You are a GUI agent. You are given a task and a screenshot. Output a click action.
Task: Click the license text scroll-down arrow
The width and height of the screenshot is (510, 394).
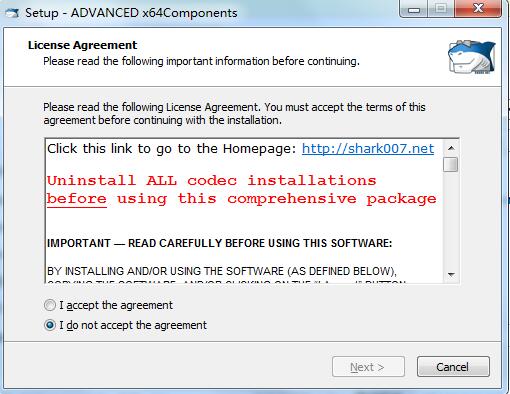tap(451, 275)
